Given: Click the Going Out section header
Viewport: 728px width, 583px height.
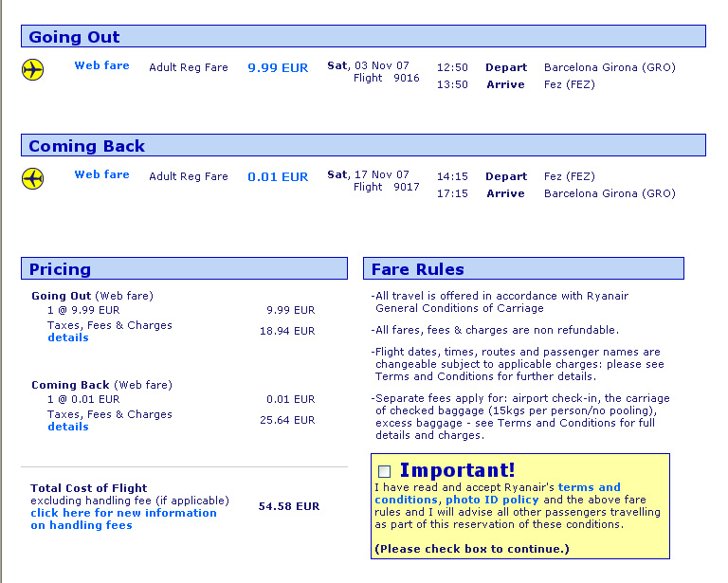Looking at the screenshot, I should click(x=74, y=37).
